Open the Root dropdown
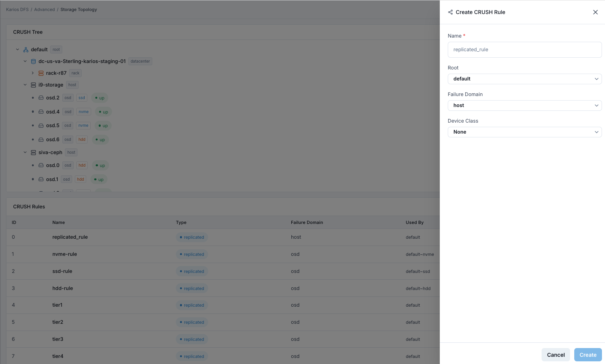605x364 pixels. click(x=524, y=79)
